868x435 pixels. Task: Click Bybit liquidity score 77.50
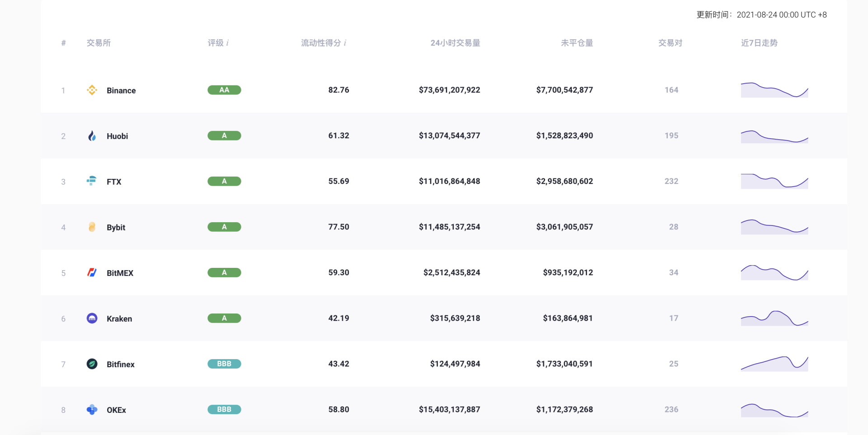(339, 227)
